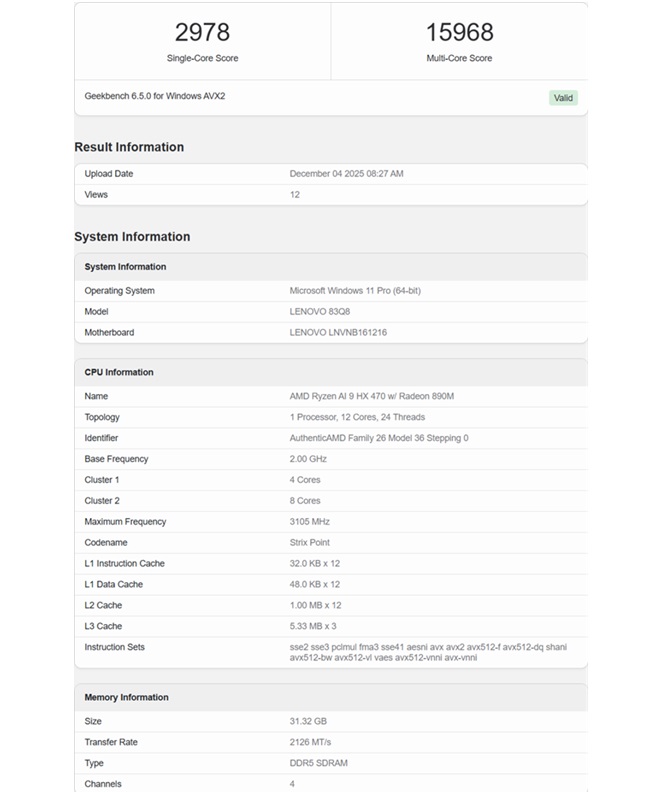Click the Strix Point codename value

click(x=313, y=543)
